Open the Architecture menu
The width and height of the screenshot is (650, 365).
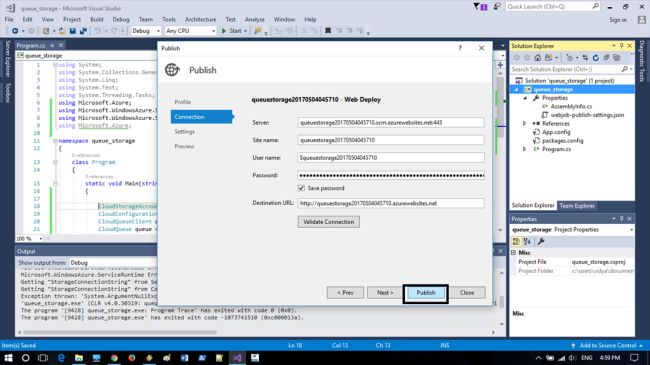[200, 19]
